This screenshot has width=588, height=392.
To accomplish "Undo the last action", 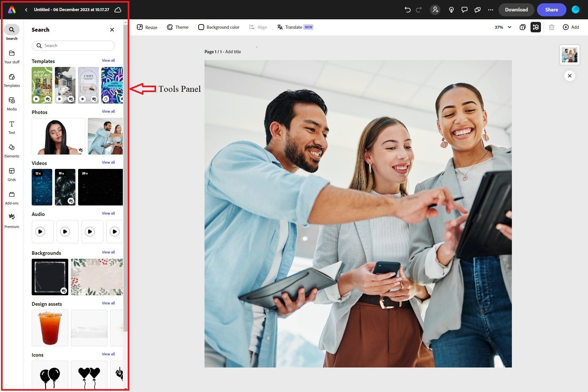I will point(407,10).
